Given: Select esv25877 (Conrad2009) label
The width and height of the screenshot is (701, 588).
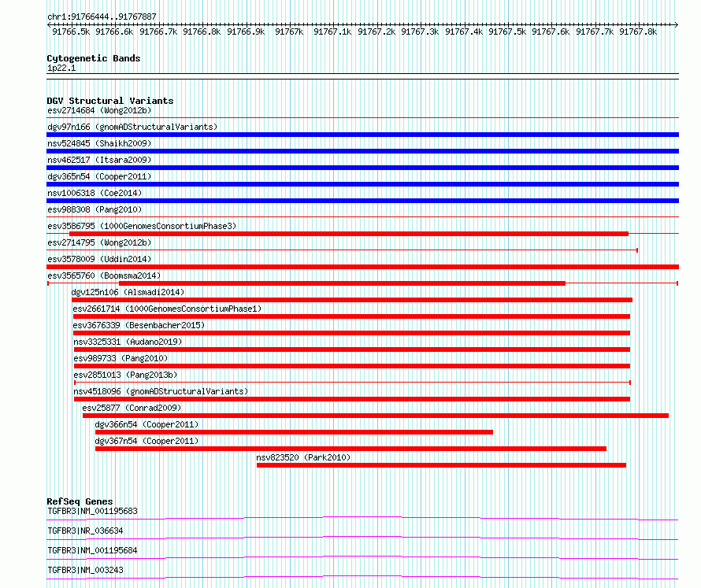Looking at the screenshot, I should click(132, 408).
